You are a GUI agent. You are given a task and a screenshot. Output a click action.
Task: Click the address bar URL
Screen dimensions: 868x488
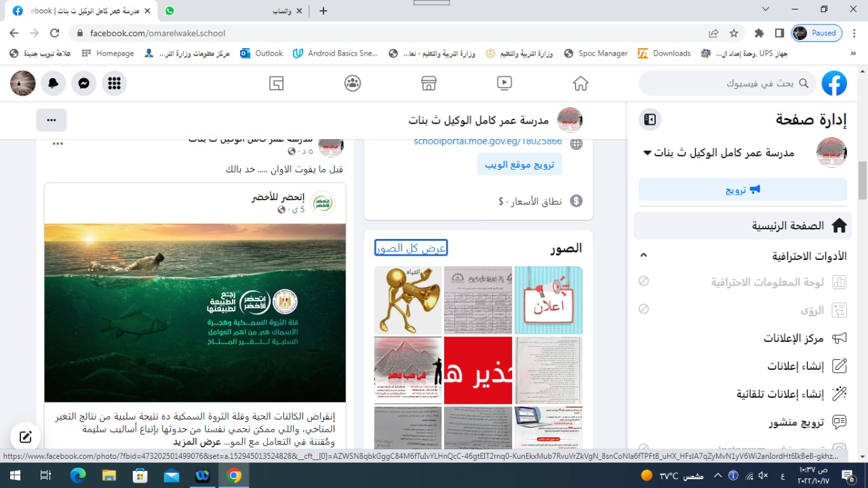tap(157, 33)
